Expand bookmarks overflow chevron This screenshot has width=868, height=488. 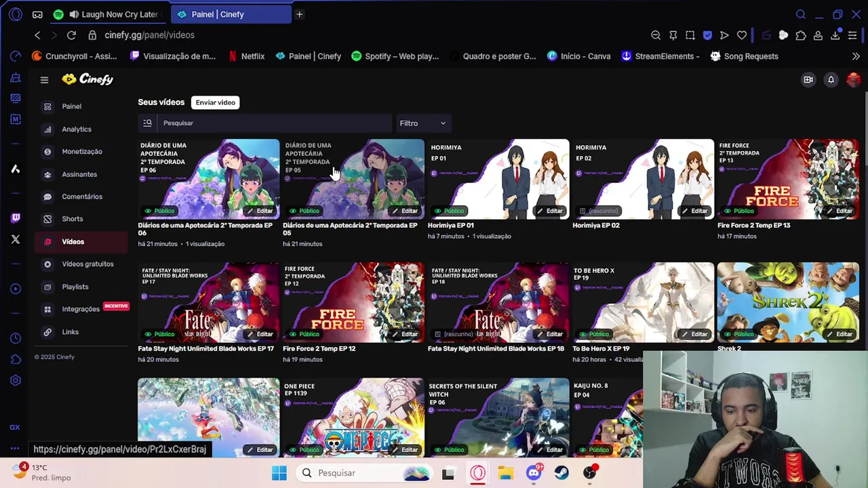pyautogui.click(x=856, y=56)
